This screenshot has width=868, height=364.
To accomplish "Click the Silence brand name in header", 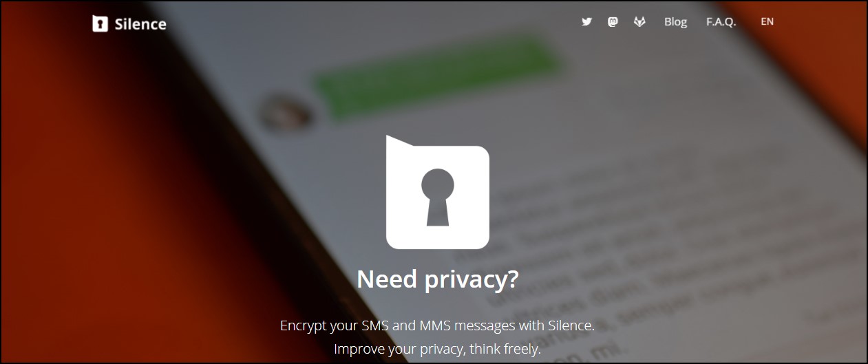I will (x=140, y=24).
